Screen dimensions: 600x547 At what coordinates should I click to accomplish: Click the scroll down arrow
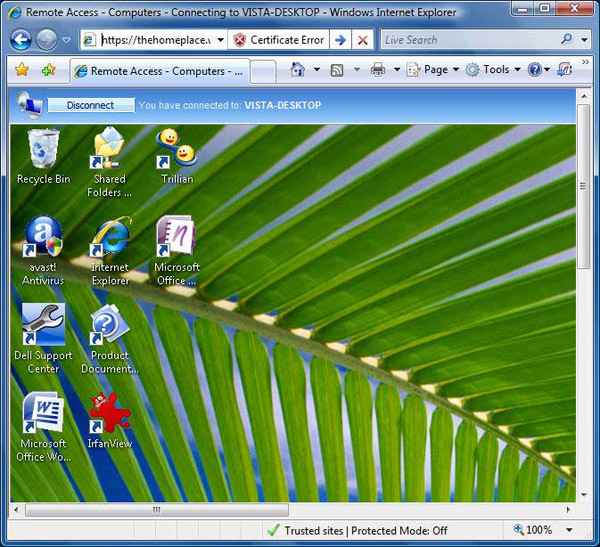pyautogui.click(x=584, y=495)
